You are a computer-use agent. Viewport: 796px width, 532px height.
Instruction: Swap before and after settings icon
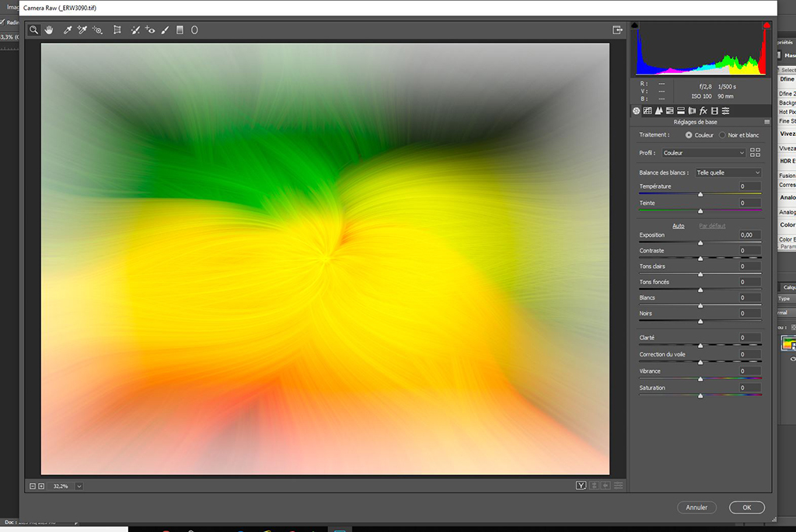594,485
